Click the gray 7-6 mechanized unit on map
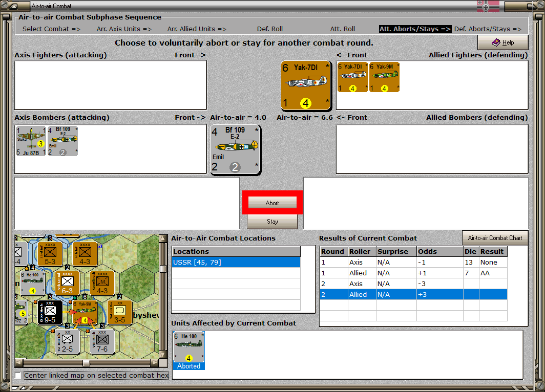Image resolution: width=545 pixels, height=392 pixels. (x=102, y=341)
